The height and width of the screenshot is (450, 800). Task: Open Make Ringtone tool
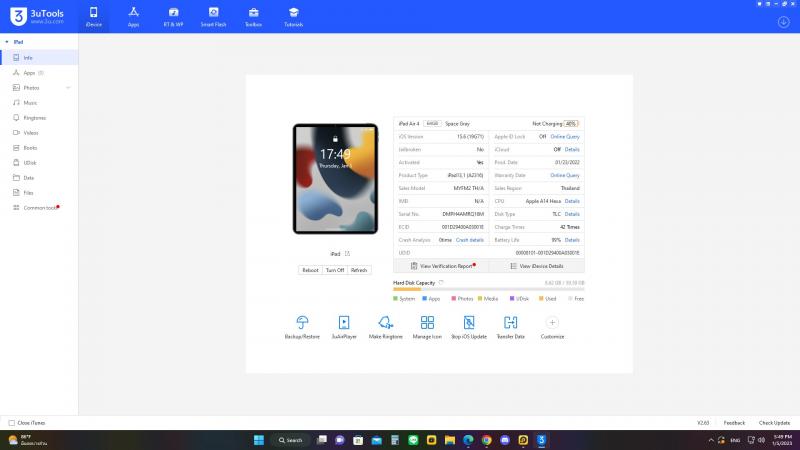pyautogui.click(x=386, y=327)
